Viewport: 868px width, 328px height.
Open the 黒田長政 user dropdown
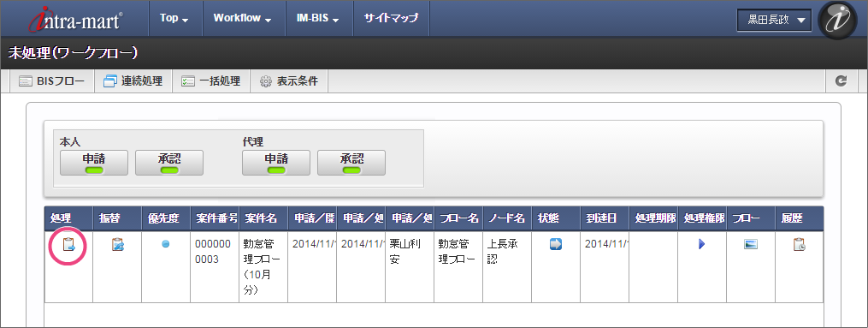[x=774, y=20]
